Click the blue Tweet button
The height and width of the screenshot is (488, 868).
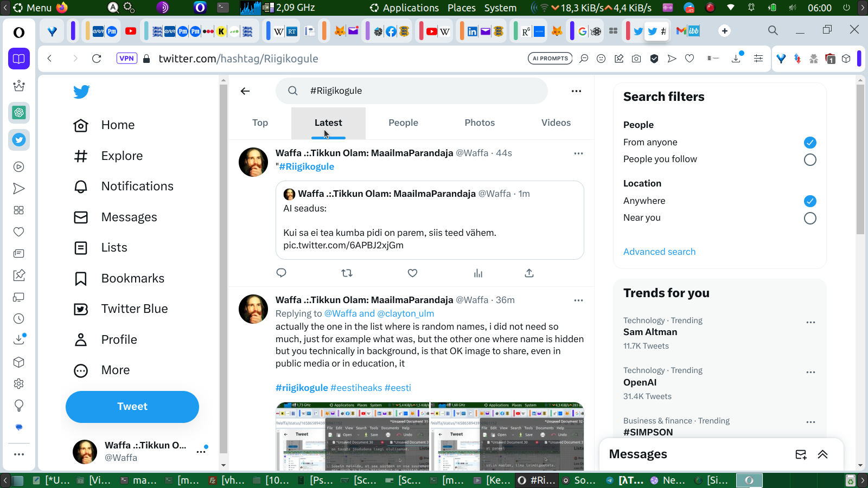pyautogui.click(x=132, y=407)
